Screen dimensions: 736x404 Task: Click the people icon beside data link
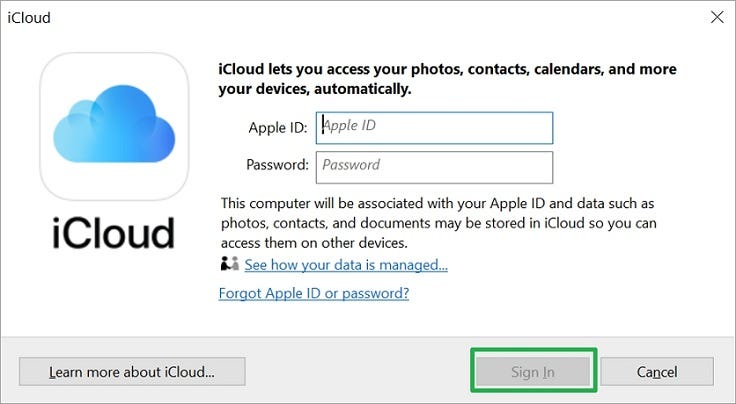[x=230, y=265]
